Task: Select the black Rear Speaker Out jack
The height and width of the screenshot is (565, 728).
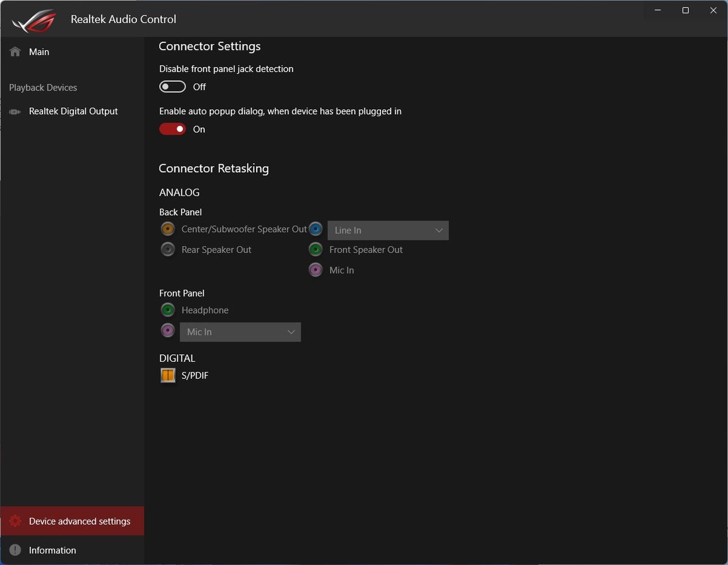Action: [x=167, y=250]
